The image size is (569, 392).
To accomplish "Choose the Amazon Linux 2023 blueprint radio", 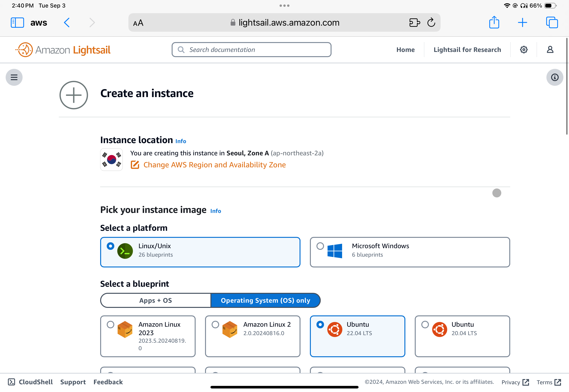I will coord(111,325).
